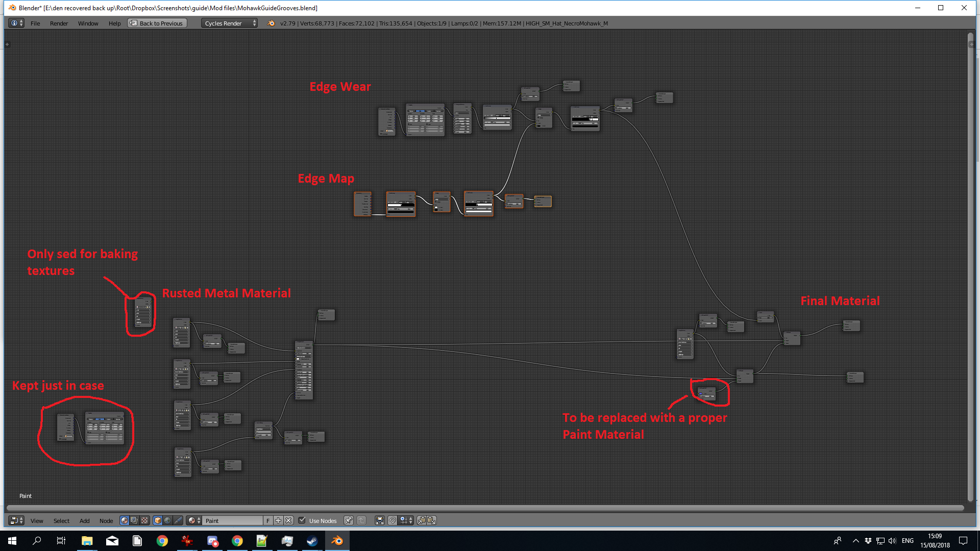Open the Render menu
Viewport: 980px width, 551px height.
click(59, 23)
